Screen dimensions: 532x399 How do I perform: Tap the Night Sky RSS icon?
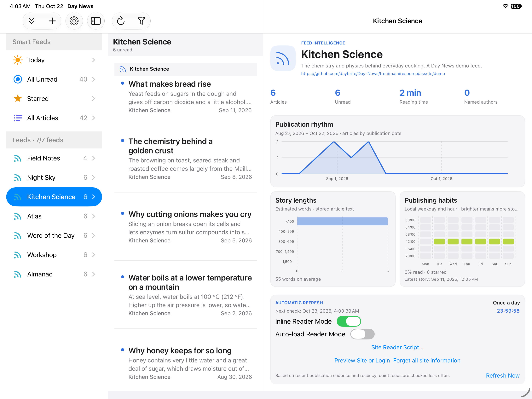coord(17,177)
